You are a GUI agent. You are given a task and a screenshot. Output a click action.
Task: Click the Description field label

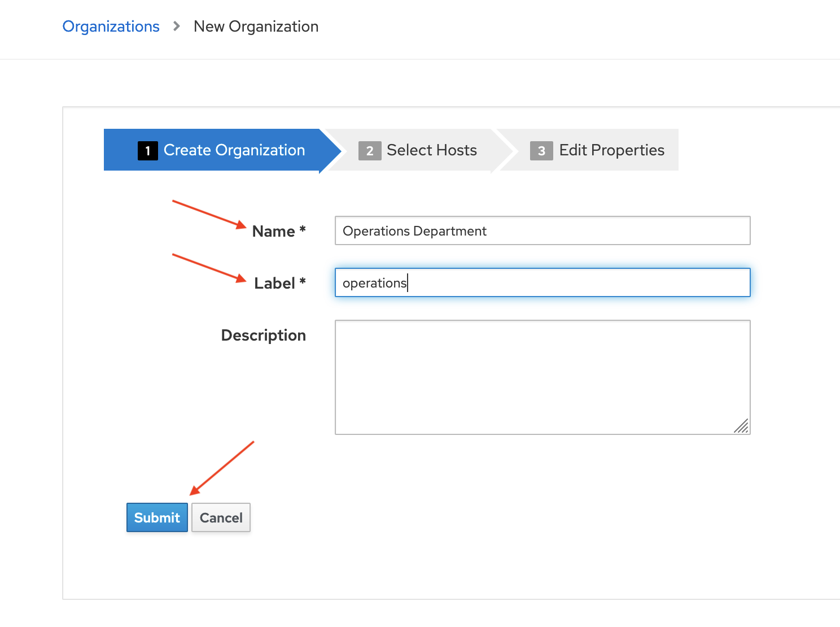[263, 336]
